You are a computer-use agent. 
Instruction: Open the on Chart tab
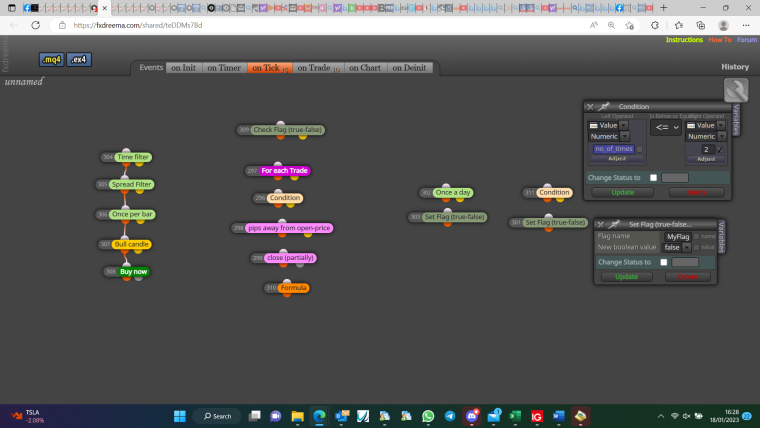click(365, 68)
